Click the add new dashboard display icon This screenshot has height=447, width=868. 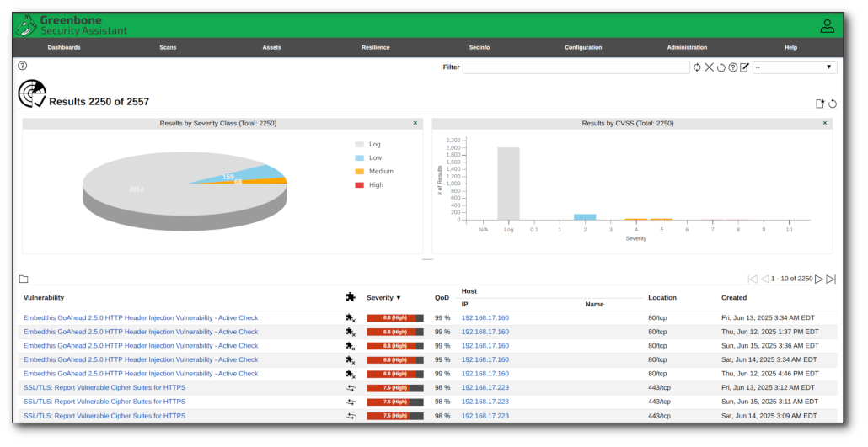pyautogui.click(x=819, y=104)
